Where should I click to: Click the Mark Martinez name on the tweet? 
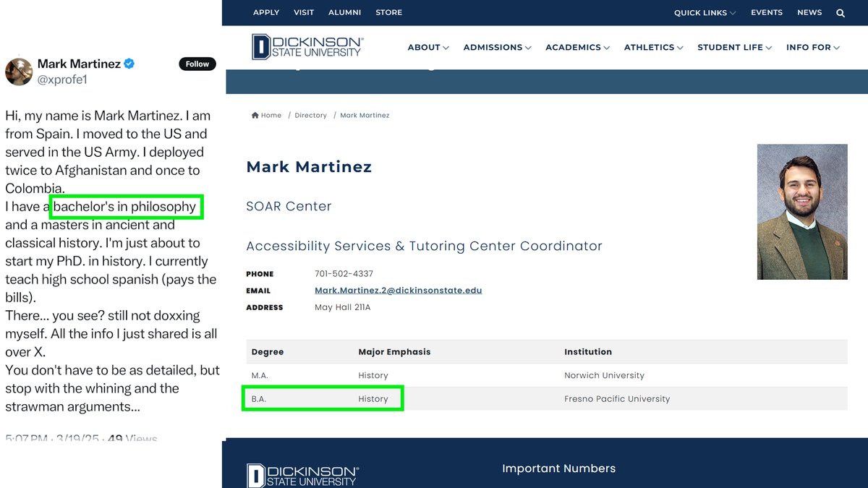79,64
